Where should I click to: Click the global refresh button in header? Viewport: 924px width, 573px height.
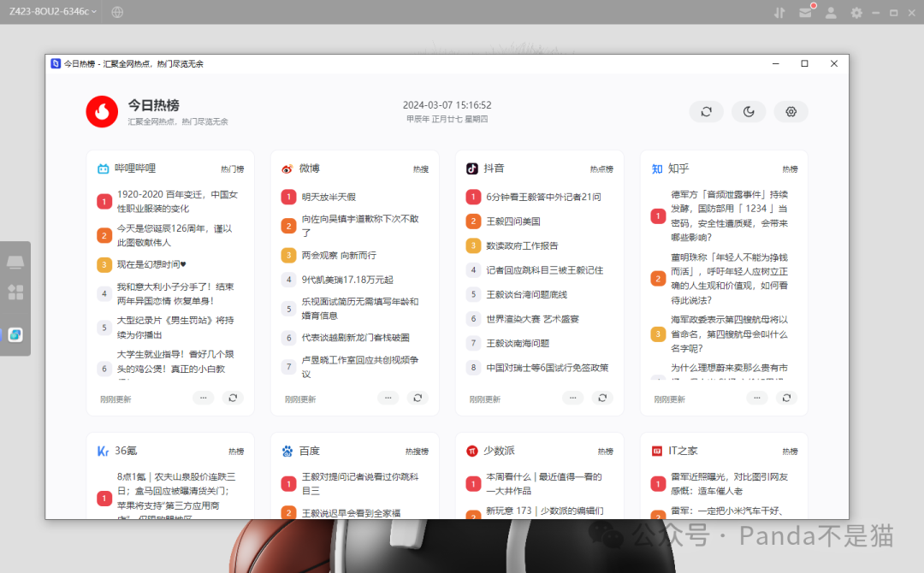(706, 111)
